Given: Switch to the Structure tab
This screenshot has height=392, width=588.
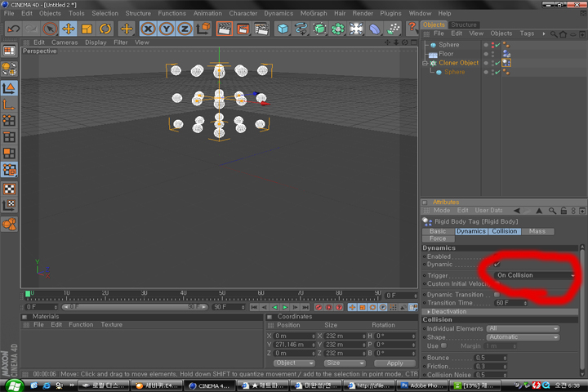Looking at the screenshot, I should (x=464, y=24).
